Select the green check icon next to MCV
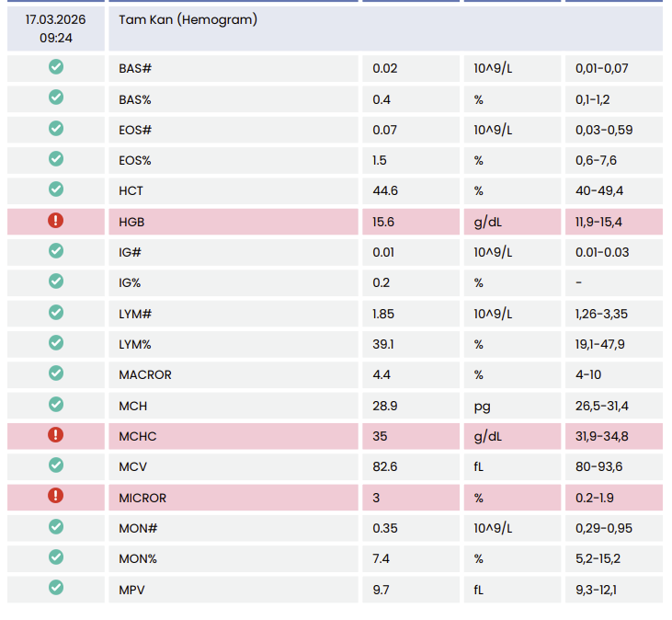This screenshot has height=620, width=672. pos(55,465)
